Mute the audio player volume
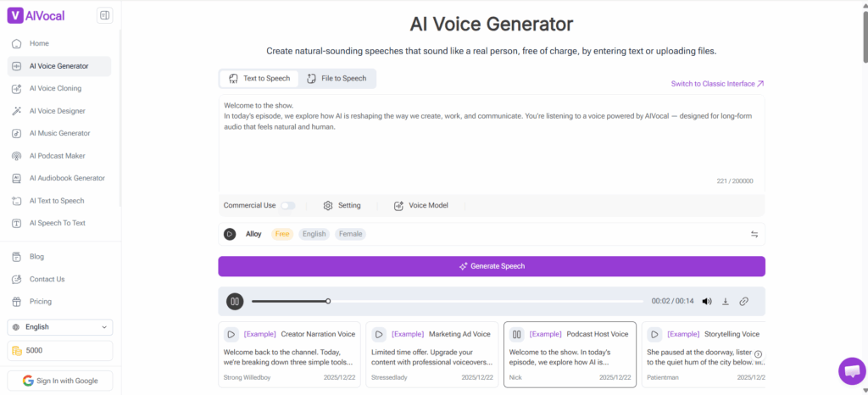Image resolution: width=868 pixels, height=395 pixels. click(706, 302)
